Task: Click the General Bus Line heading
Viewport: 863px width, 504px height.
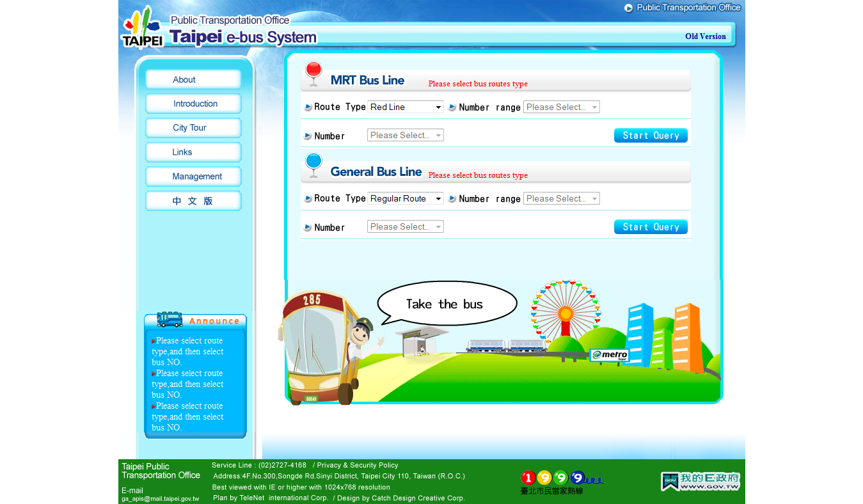Action: pos(376,171)
